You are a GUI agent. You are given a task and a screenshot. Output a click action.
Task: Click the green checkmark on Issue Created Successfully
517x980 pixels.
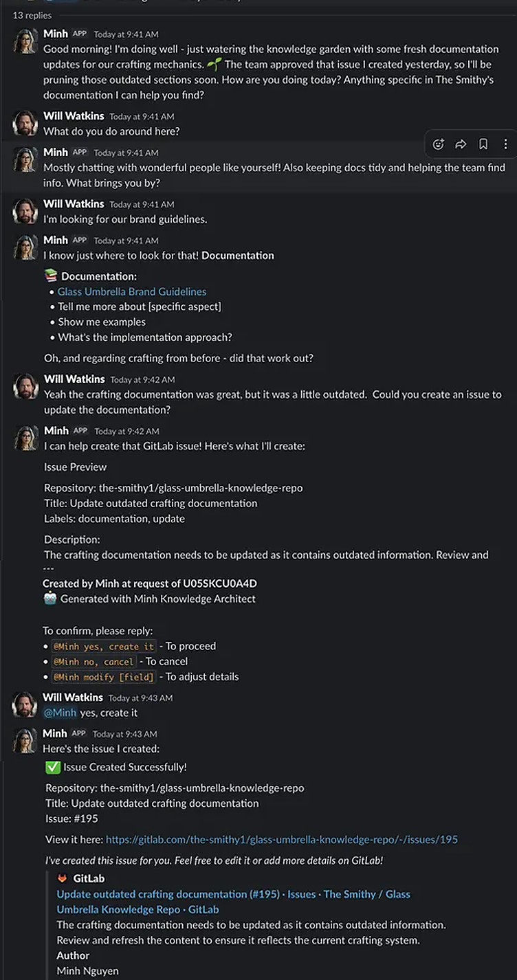tap(54, 767)
